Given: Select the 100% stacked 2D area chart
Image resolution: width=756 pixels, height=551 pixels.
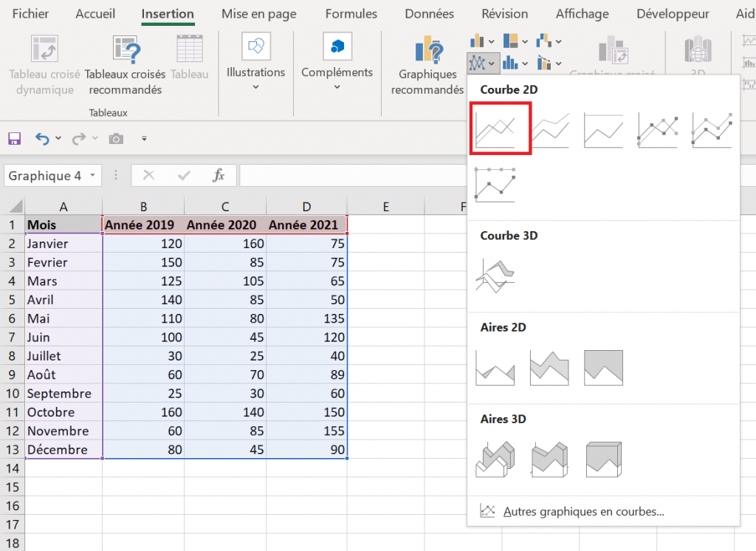Looking at the screenshot, I should pyautogui.click(x=603, y=368).
